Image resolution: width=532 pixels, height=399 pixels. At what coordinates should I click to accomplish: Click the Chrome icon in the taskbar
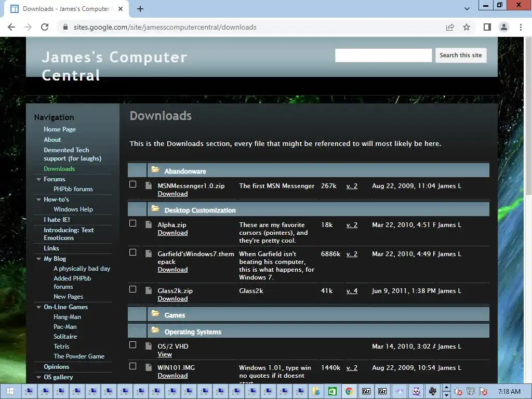pyautogui.click(x=349, y=391)
